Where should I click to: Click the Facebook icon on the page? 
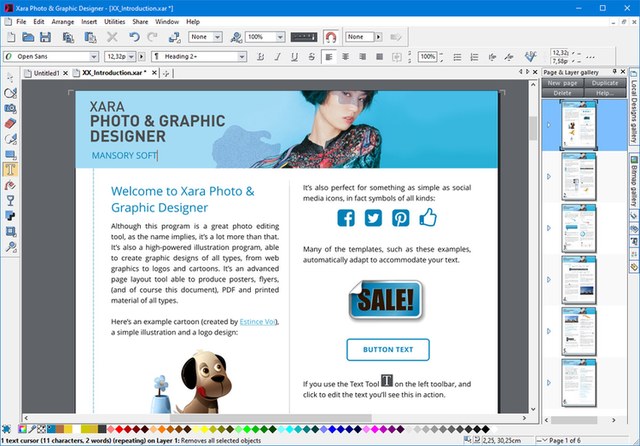346,218
